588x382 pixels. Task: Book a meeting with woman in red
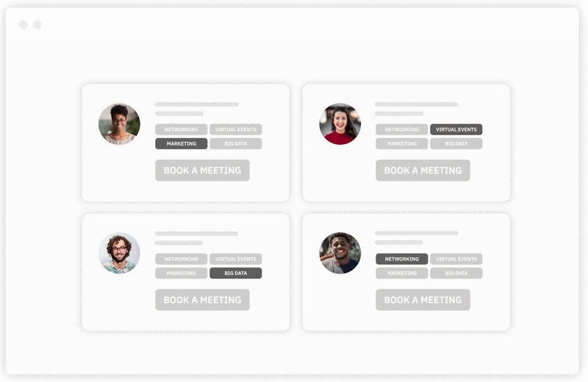(x=423, y=170)
